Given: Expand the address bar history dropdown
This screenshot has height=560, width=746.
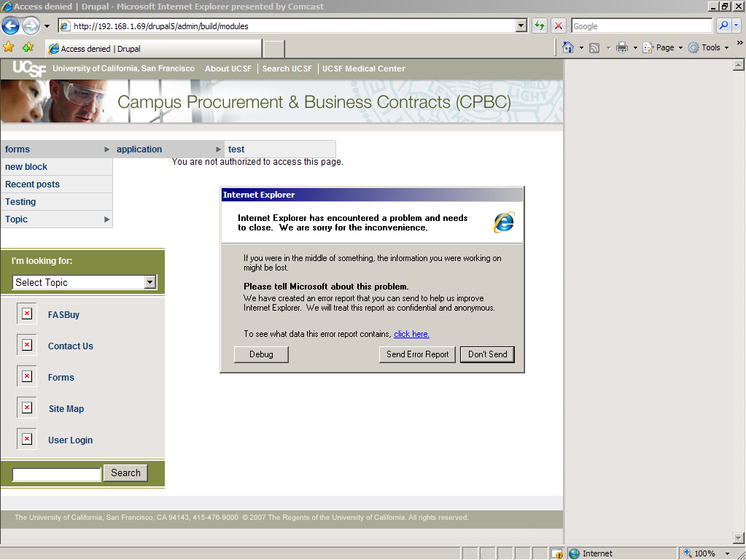Looking at the screenshot, I should tap(521, 26).
